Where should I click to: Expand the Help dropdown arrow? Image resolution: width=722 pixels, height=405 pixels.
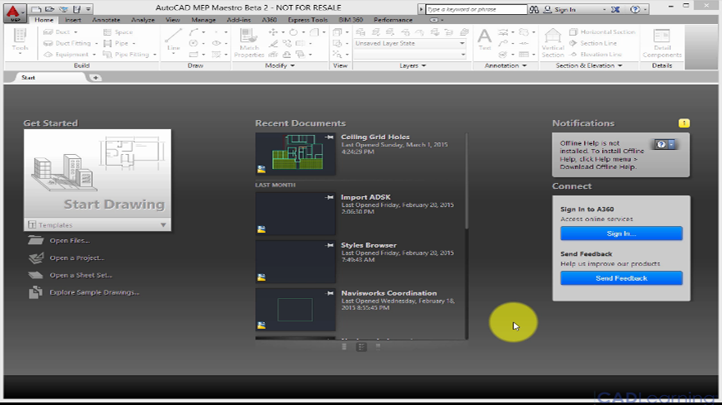[x=645, y=9]
